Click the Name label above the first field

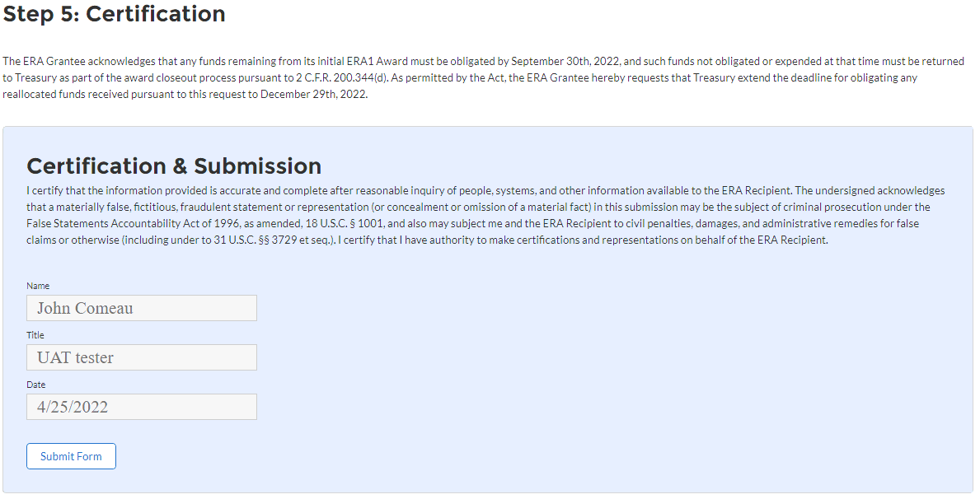pyautogui.click(x=38, y=286)
